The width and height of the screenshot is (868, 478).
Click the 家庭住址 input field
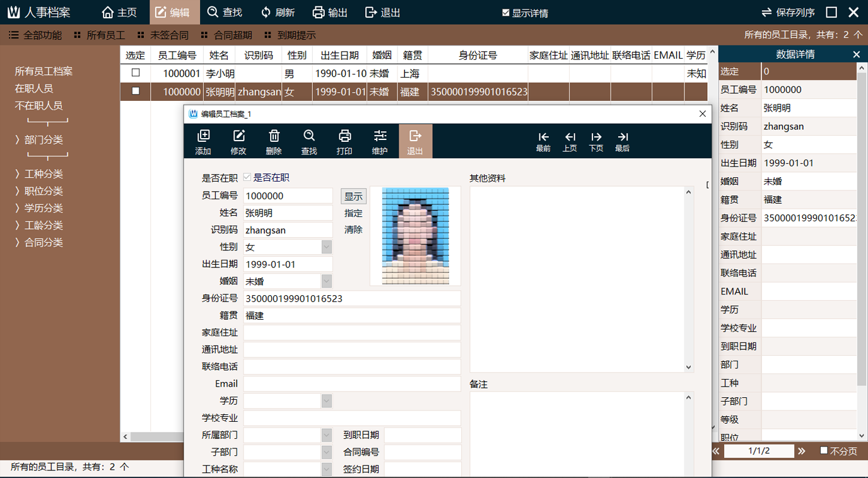(352, 332)
